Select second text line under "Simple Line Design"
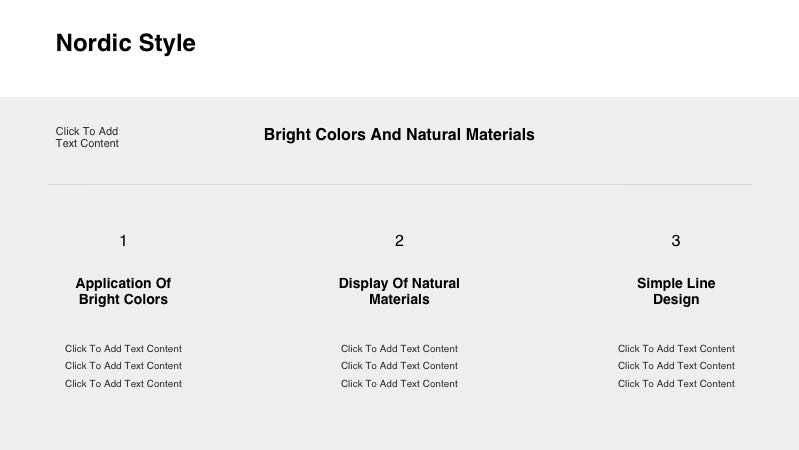The image size is (799, 450). click(x=676, y=366)
